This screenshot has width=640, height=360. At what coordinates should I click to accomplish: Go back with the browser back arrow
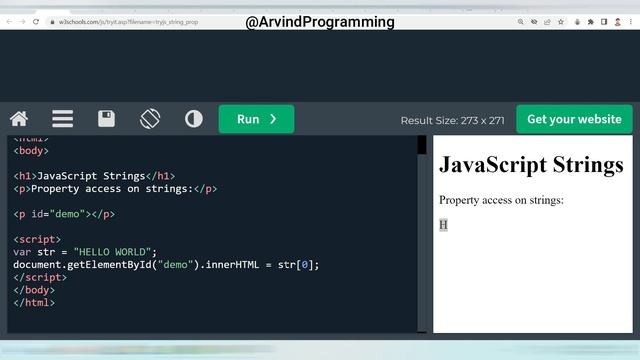pyautogui.click(x=9, y=22)
